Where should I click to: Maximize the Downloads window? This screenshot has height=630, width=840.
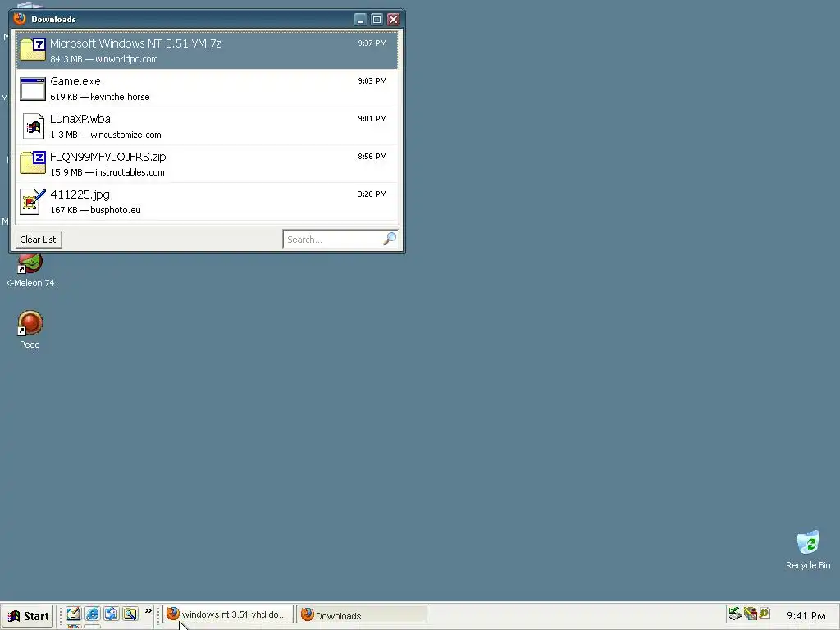(377, 20)
